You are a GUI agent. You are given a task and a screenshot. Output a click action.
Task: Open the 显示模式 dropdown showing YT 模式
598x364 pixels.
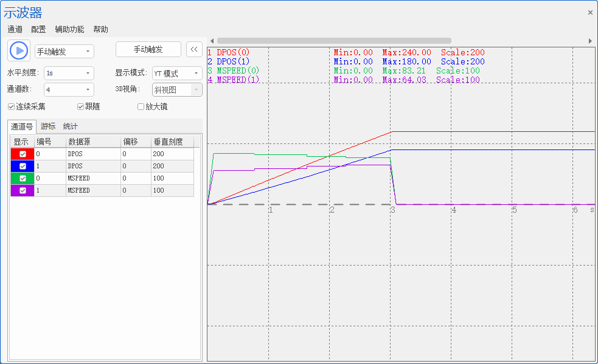point(177,73)
